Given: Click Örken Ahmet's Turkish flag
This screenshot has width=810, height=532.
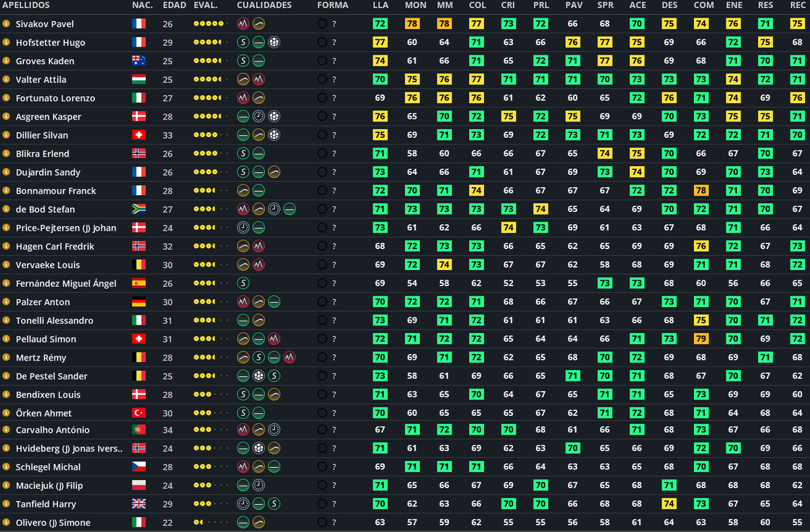Looking at the screenshot, I should 139,413.
